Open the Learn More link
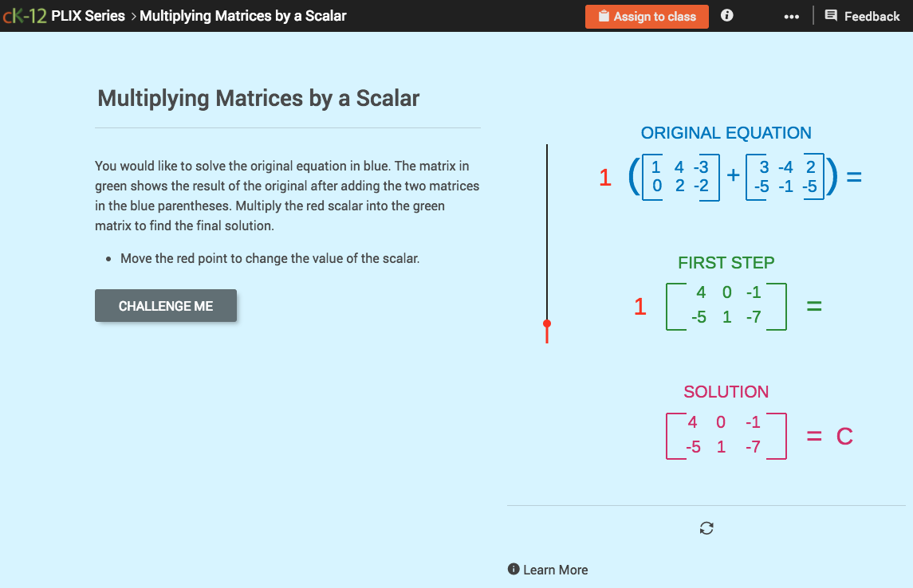The height and width of the screenshot is (588, 913). (x=556, y=570)
